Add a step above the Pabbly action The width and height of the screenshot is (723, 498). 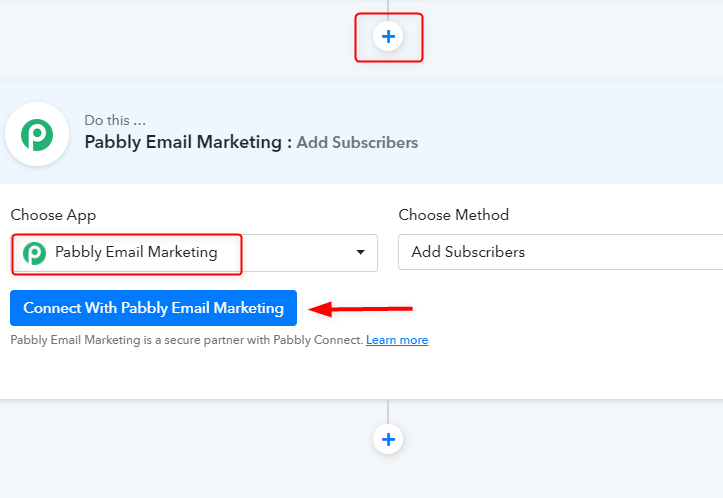(x=388, y=36)
